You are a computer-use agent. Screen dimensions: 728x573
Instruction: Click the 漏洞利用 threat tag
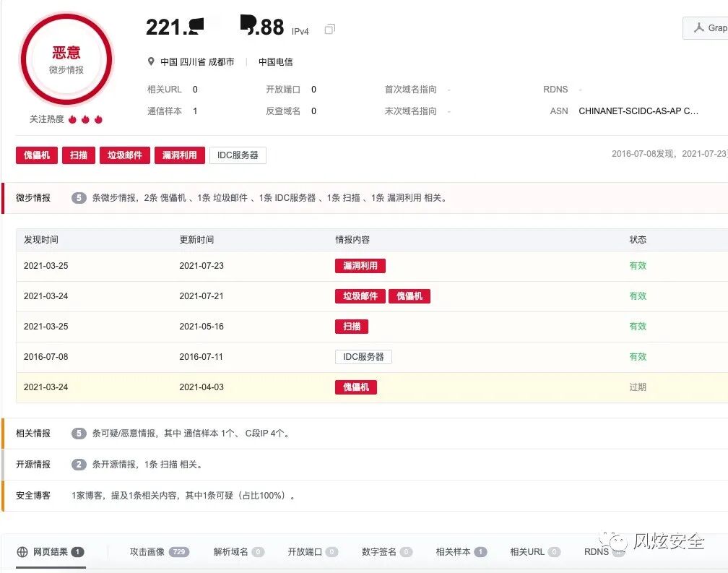pos(179,155)
